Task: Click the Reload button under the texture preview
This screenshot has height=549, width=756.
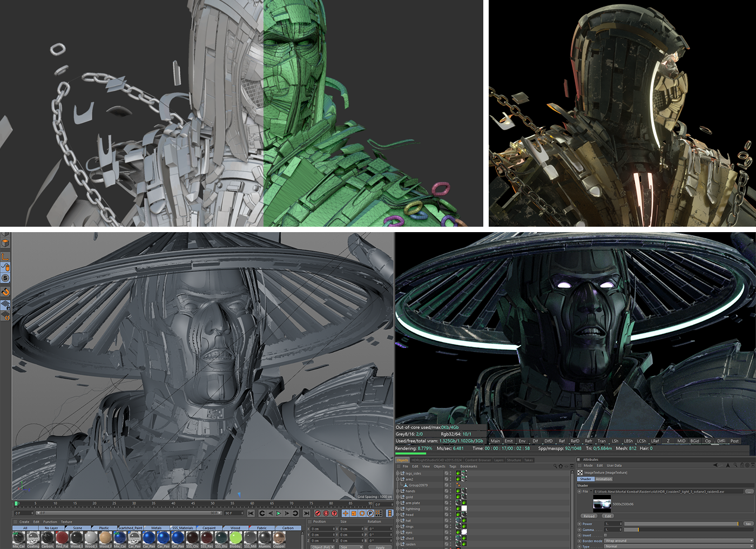Action: click(x=589, y=516)
